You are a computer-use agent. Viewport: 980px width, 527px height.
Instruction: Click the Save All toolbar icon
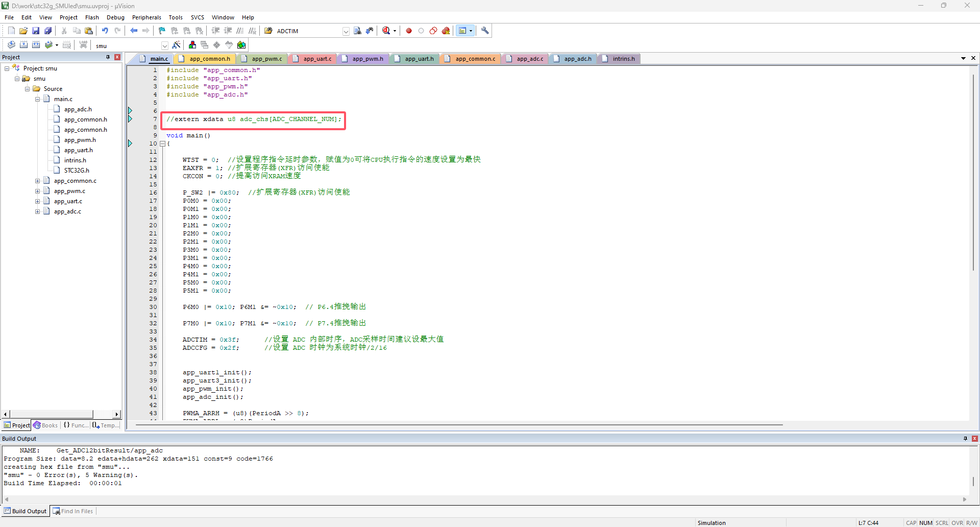point(48,31)
